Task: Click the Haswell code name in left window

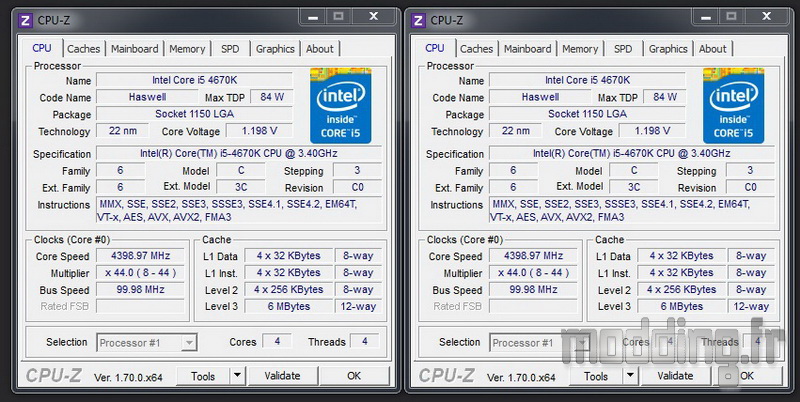Action: [x=147, y=97]
